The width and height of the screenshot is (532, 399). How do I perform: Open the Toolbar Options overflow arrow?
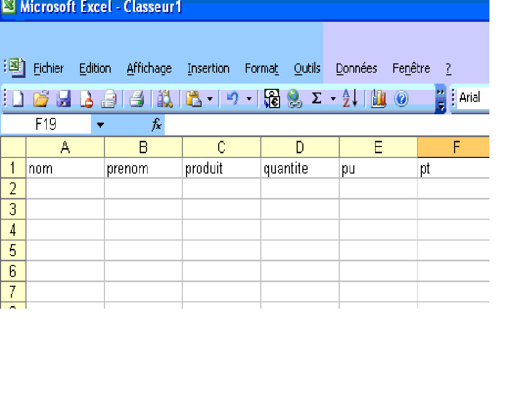pyautogui.click(x=441, y=99)
